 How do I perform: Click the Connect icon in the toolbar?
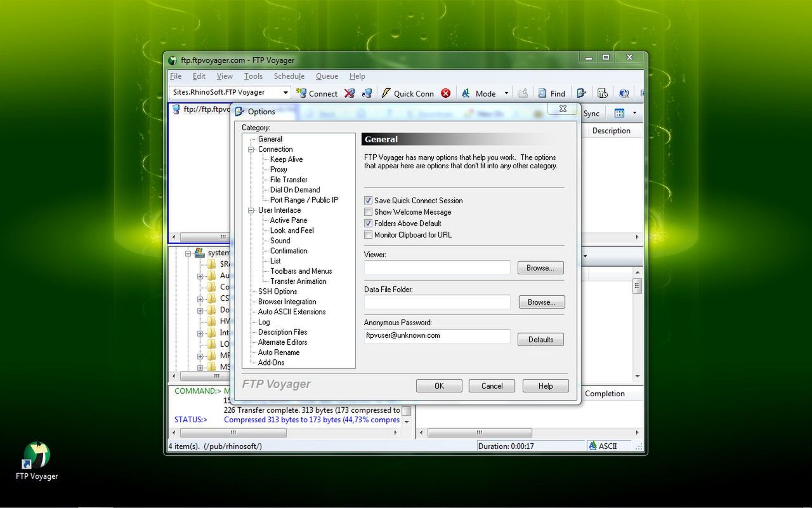click(301, 93)
